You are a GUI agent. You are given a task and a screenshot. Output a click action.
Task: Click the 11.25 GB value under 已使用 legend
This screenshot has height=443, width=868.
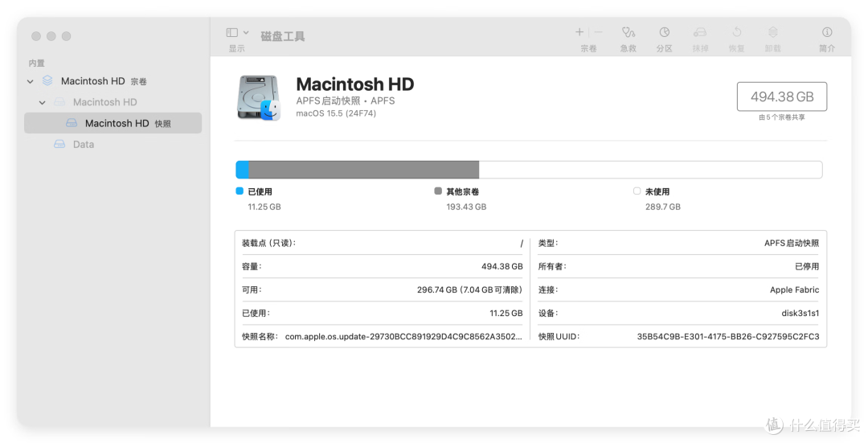(x=264, y=207)
